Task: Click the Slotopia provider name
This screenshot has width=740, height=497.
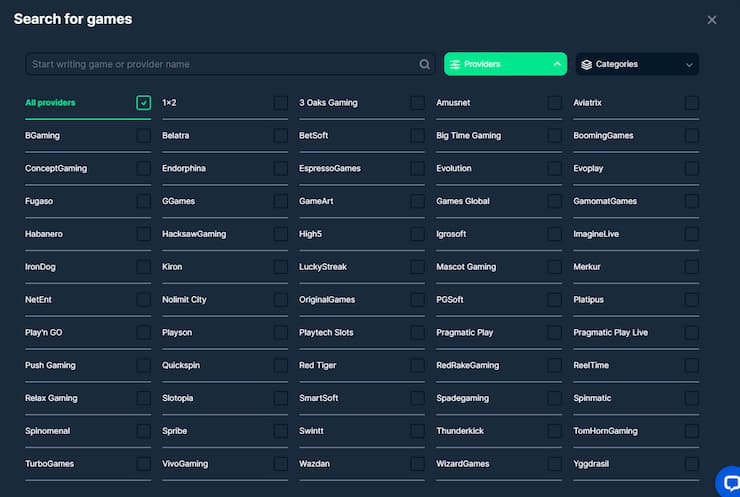Action: click(177, 398)
